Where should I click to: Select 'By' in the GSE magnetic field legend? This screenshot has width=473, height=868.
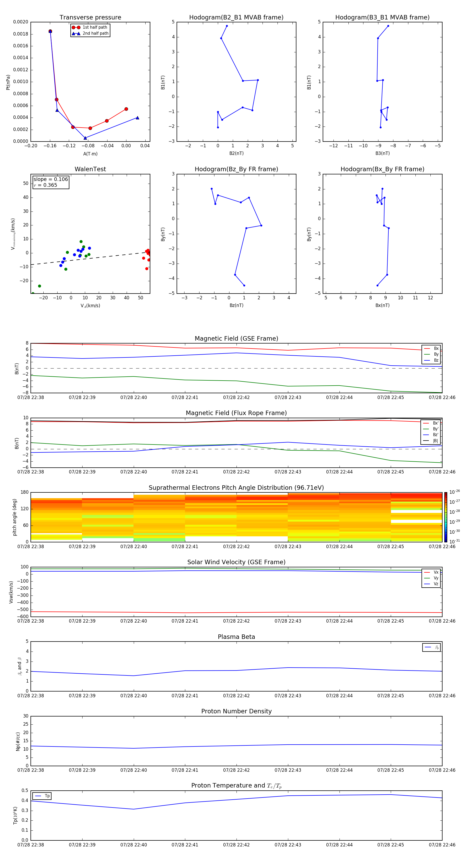click(431, 354)
